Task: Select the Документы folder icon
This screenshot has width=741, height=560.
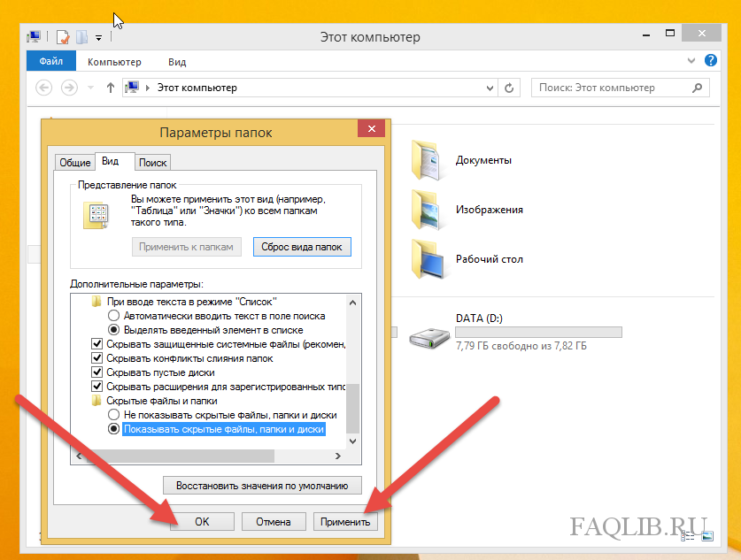Action: click(428, 160)
